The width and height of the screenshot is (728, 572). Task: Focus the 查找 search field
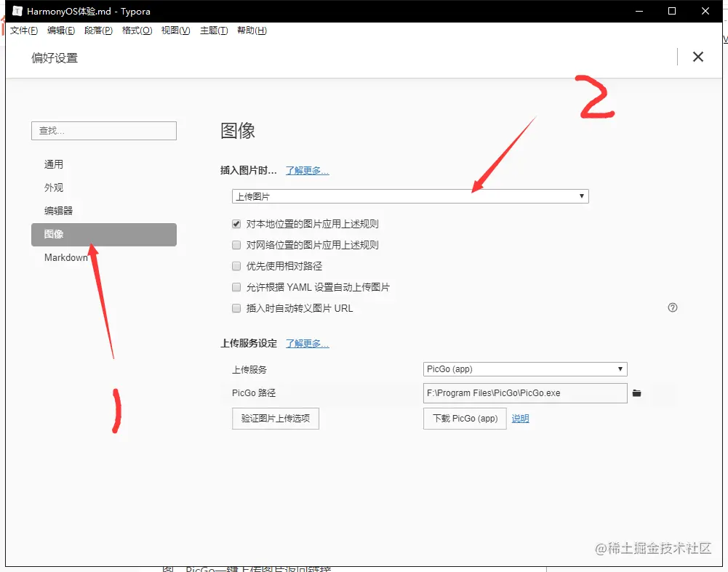(104, 131)
